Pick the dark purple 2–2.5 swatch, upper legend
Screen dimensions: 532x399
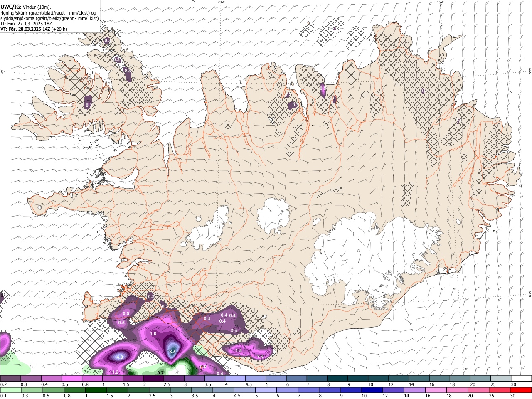(153, 379)
